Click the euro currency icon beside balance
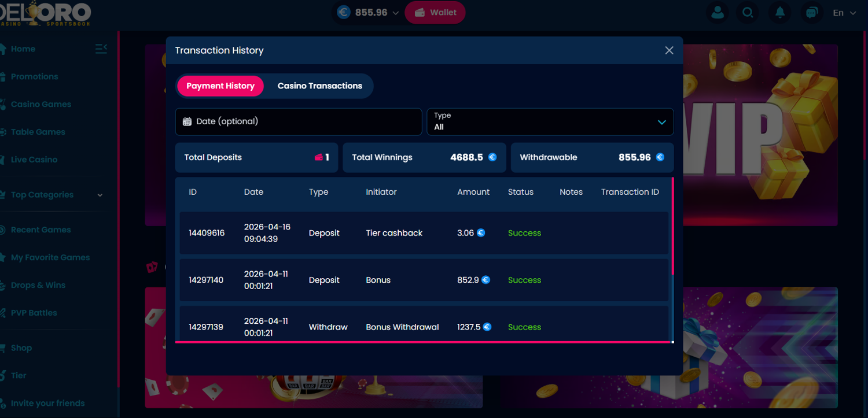 (x=344, y=12)
